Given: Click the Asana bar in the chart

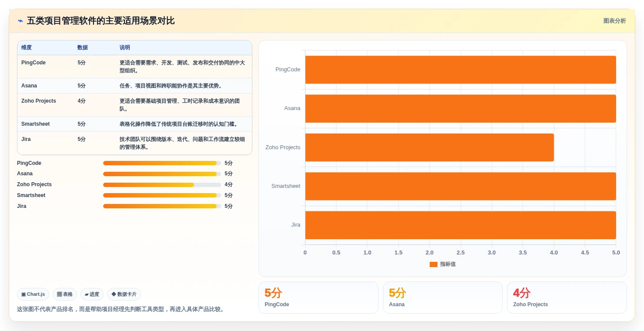Looking at the screenshot, I should click(460, 108).
